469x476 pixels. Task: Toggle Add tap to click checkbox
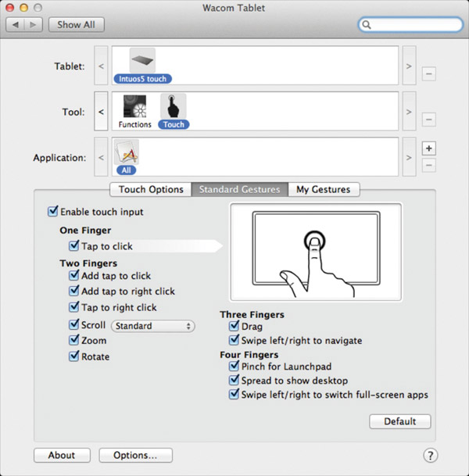click(74, 275)
